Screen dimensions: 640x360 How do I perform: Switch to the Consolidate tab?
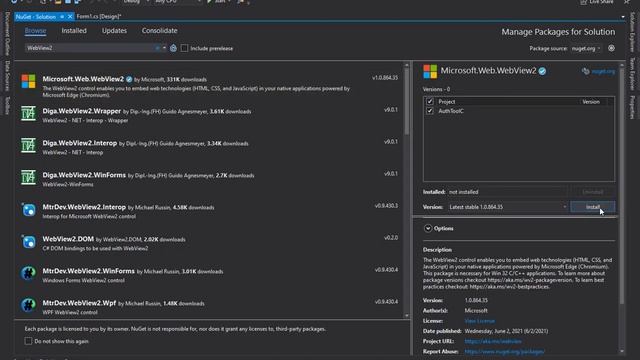160,31
